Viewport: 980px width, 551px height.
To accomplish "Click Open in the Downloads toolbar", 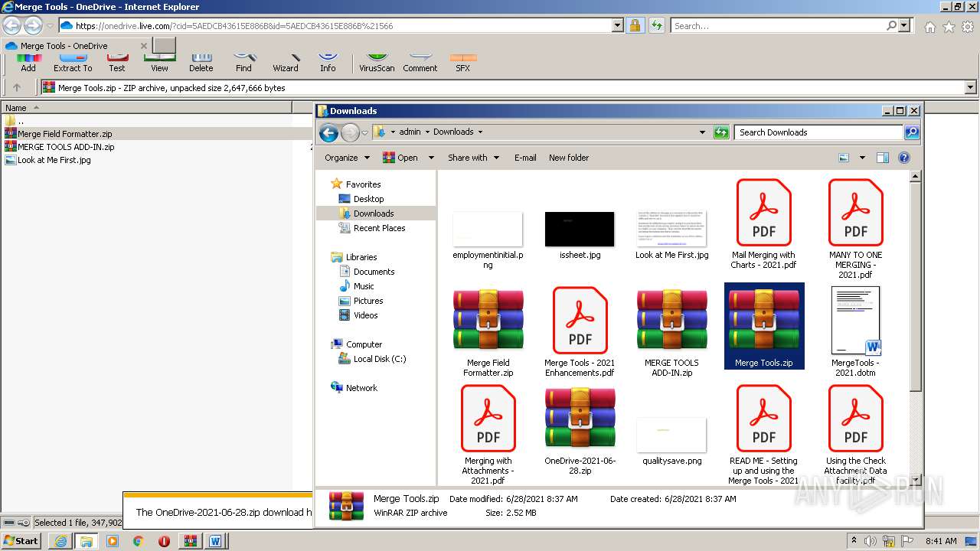I will tap(401, 158).
